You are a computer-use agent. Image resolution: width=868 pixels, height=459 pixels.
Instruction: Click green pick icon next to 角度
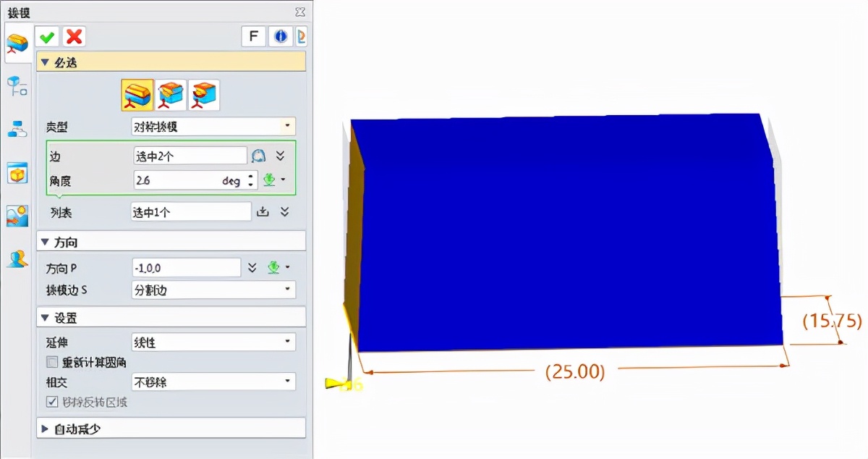(271, 180)
